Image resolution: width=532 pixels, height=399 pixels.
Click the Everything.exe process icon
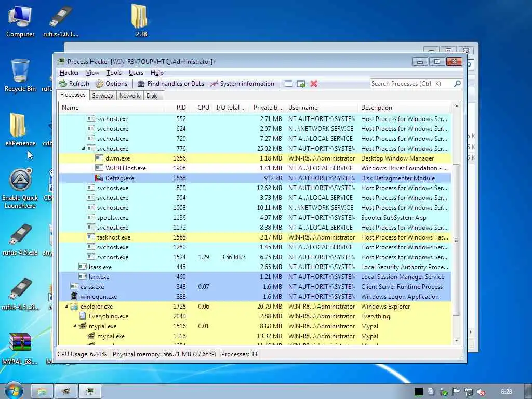83,316
